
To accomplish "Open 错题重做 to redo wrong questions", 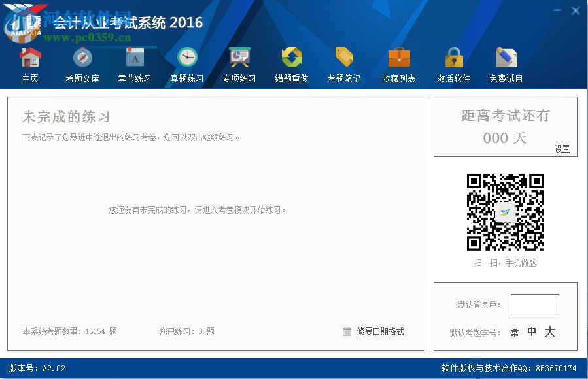I will click(291, 65).
